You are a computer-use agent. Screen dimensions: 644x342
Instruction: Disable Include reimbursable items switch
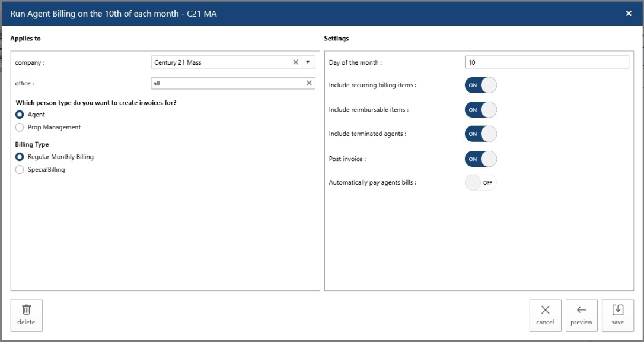pyautogui.click(x=480, y=110)
